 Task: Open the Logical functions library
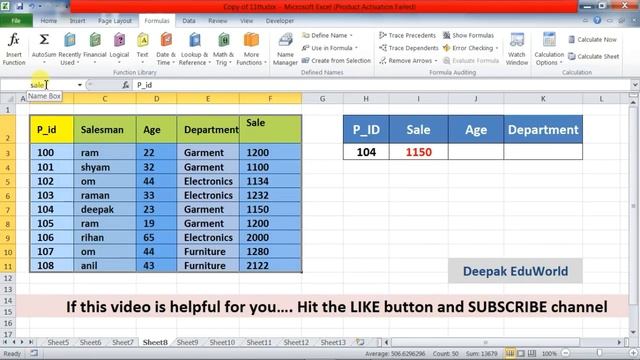119,49
